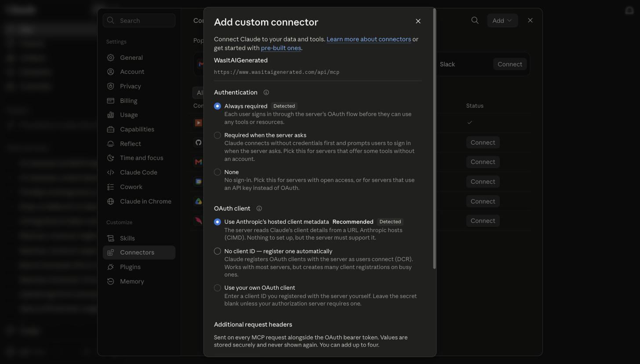640x364 pixels.
Task: Click the Status column header
Action: (x=475, y=106)
